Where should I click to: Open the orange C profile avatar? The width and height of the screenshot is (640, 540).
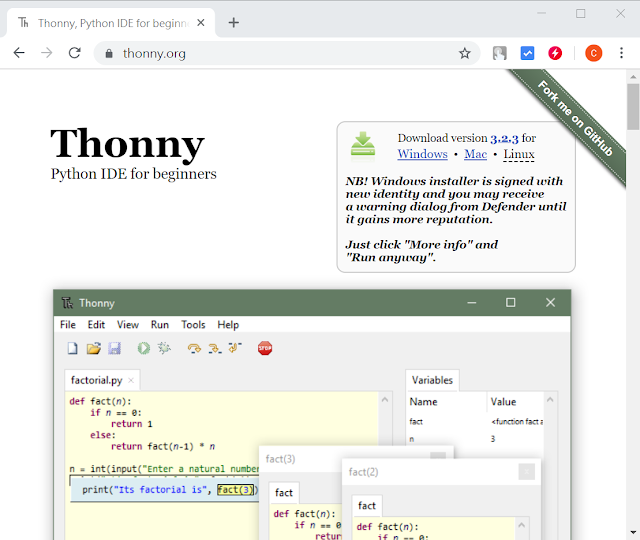(x=593, y=53)
